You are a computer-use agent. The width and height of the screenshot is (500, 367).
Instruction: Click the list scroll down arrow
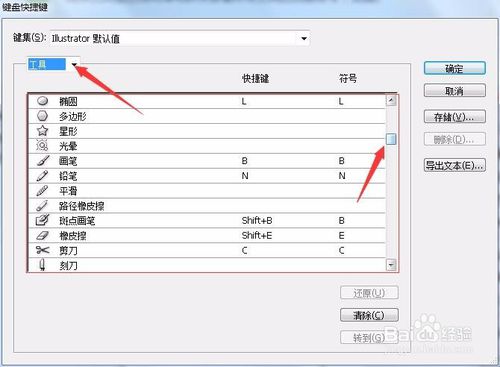(391, 265)
